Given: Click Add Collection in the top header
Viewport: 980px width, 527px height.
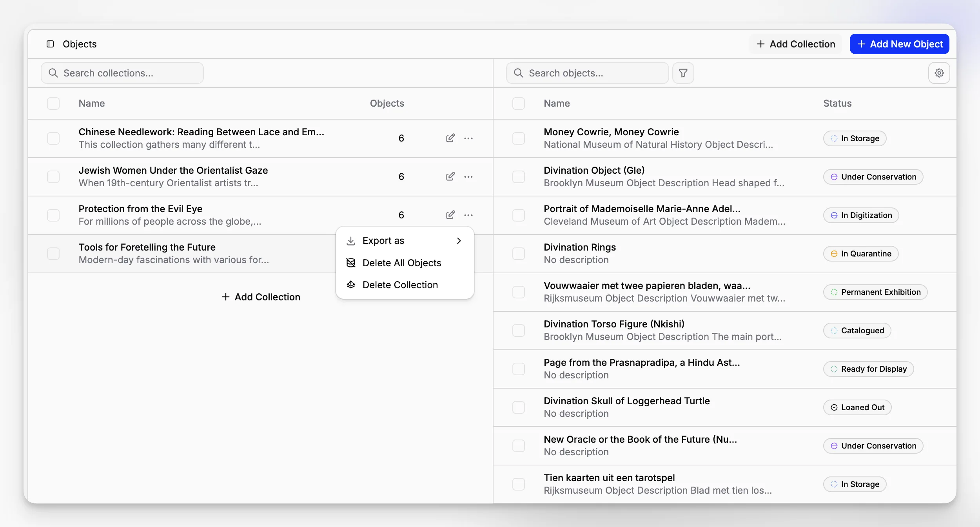Looking at the screenshot, I should [795, 44].
